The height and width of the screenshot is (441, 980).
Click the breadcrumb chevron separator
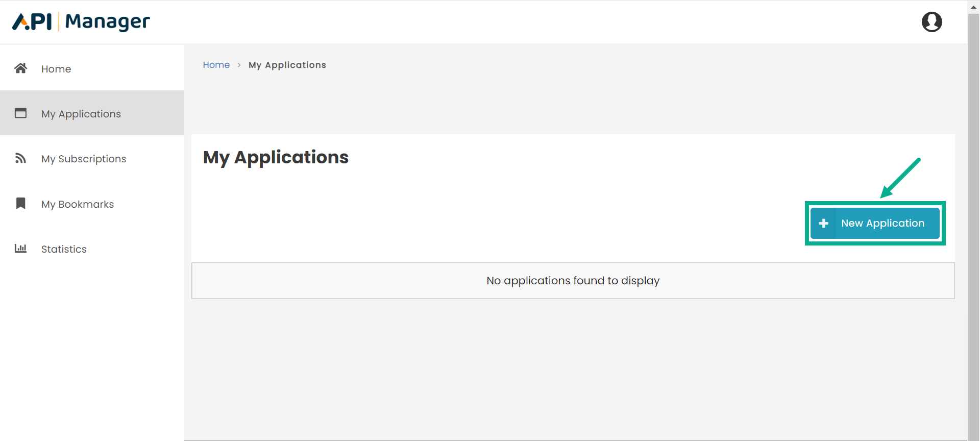[238, 65]
